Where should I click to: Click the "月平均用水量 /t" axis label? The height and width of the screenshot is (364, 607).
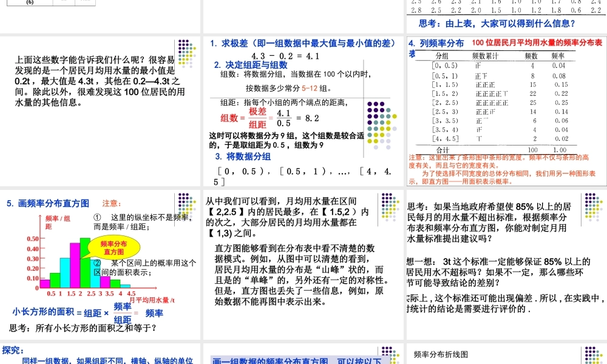(152, 300)
